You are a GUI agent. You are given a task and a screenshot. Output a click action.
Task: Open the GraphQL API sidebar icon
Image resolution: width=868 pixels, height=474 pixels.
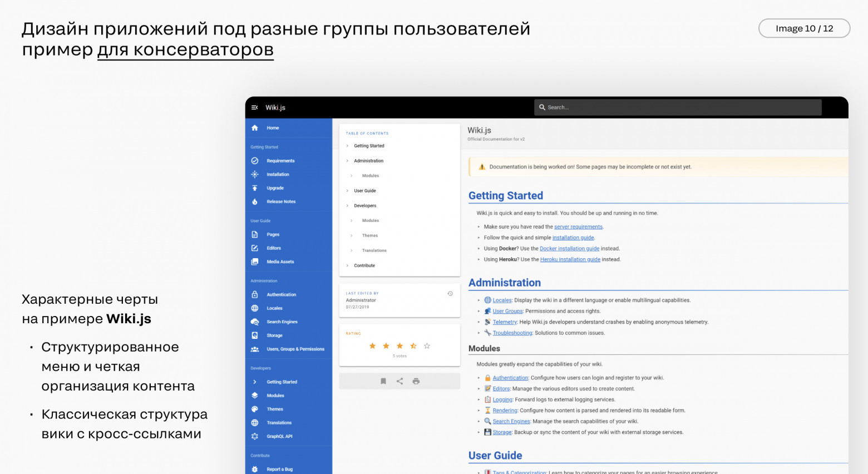pyautogui.click(x=254, y=436)
